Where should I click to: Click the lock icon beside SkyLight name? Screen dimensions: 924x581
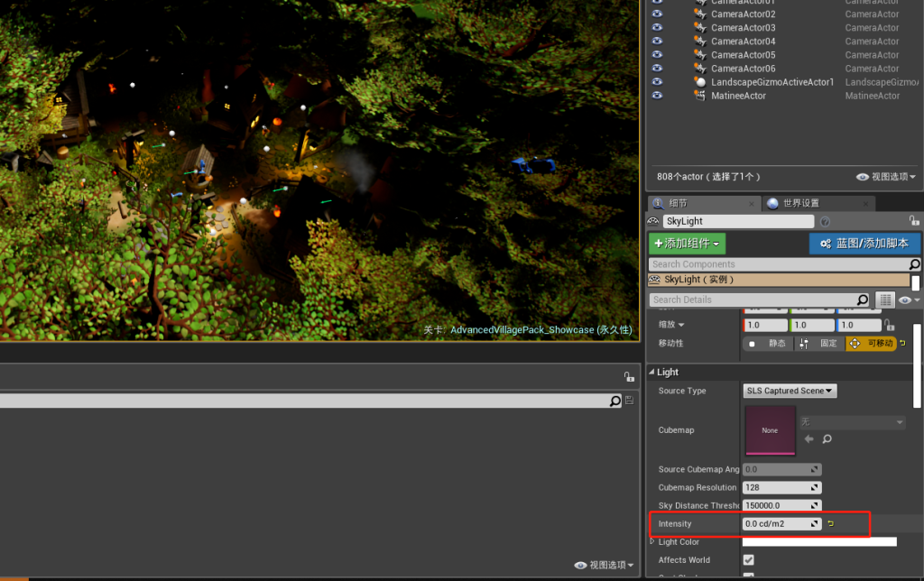pyautogui.click(x=914, y=221)
